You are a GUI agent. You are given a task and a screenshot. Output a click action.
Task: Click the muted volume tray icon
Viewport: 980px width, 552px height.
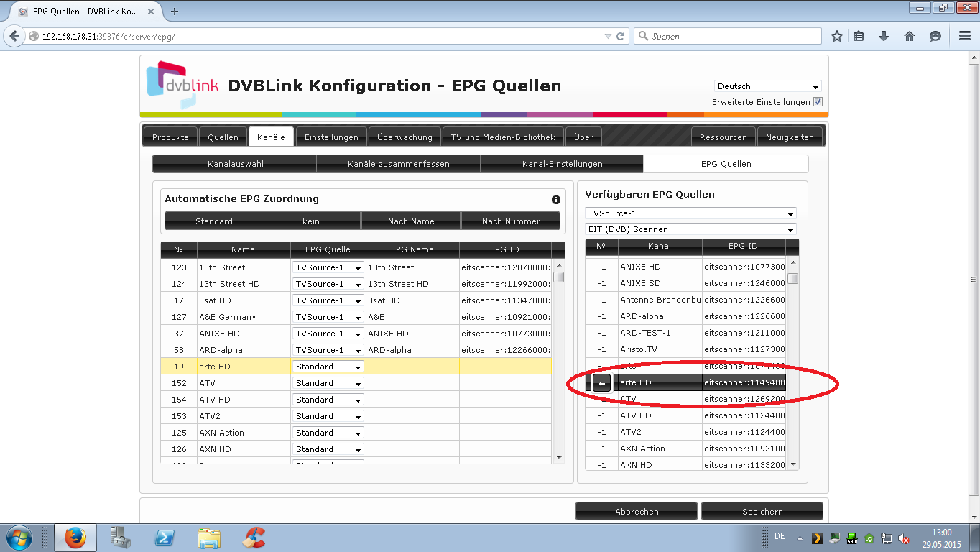[905, 538]
